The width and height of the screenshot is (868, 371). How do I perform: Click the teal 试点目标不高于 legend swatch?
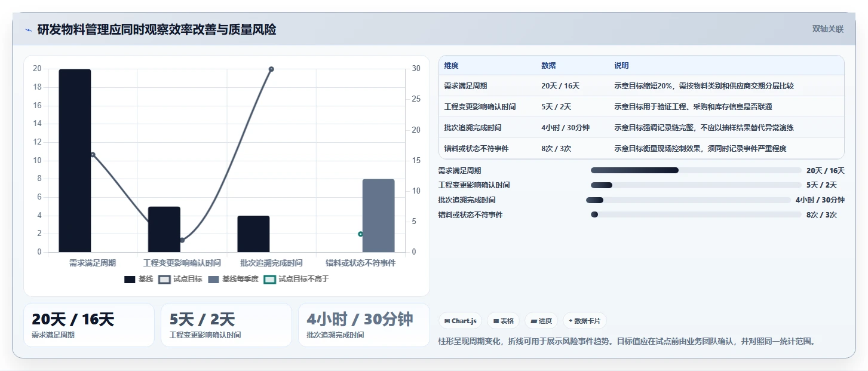coord(269,279)
